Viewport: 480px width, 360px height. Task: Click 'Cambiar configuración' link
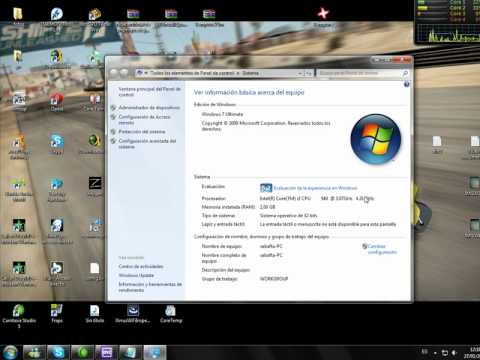pyautogui.click(x=382, y=249)
